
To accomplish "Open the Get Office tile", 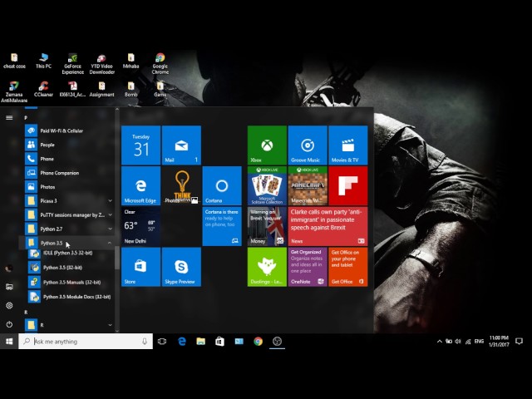I will 348,267.
